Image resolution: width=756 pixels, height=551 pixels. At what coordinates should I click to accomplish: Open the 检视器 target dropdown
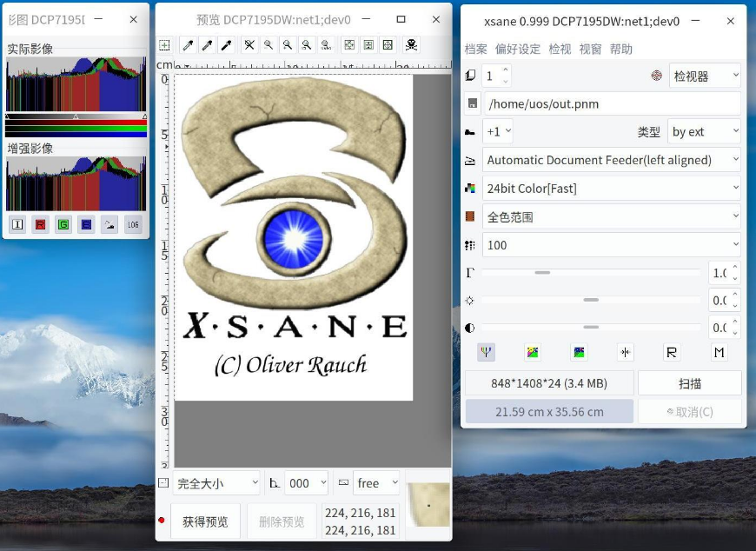[x=705, y=76]
